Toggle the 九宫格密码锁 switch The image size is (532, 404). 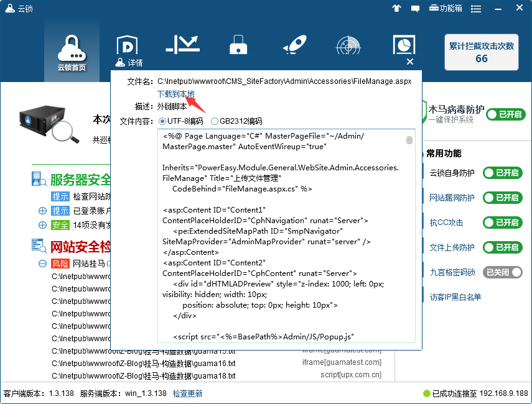coord(503,272)
